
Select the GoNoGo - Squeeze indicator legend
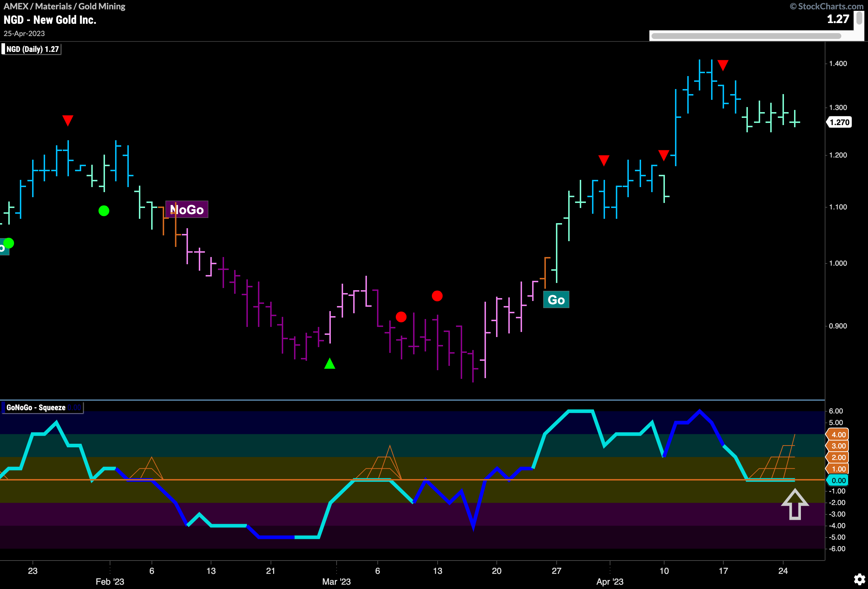pos(42,408)
